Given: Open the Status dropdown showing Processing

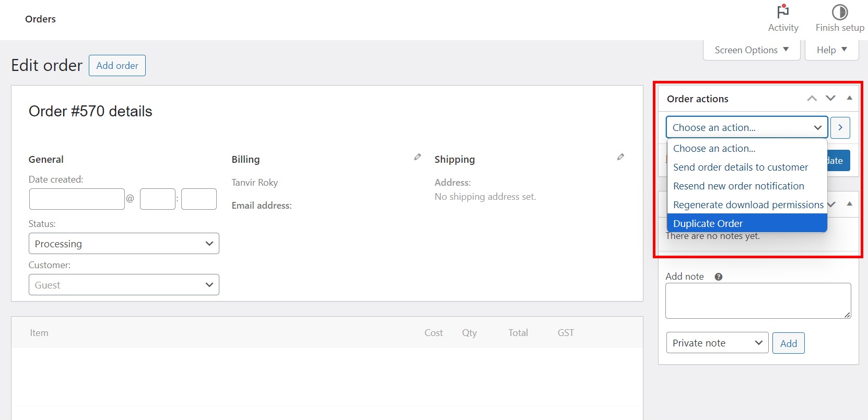Looking at the screenshot, I should (x=124, y=244).
